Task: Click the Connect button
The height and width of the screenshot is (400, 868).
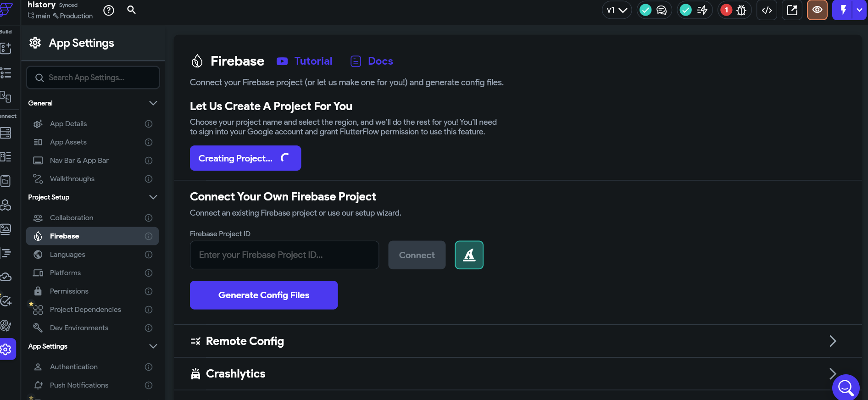Action: point(417,255)
